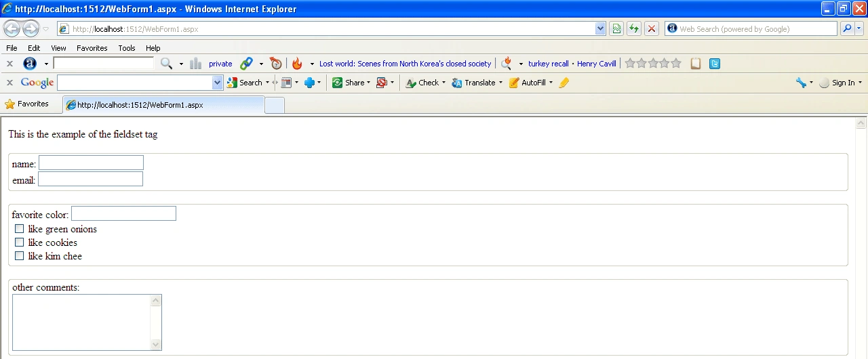The image size is (868, 359).
Task: Expand the address bar history dropdown
Action: coord(600,29)
